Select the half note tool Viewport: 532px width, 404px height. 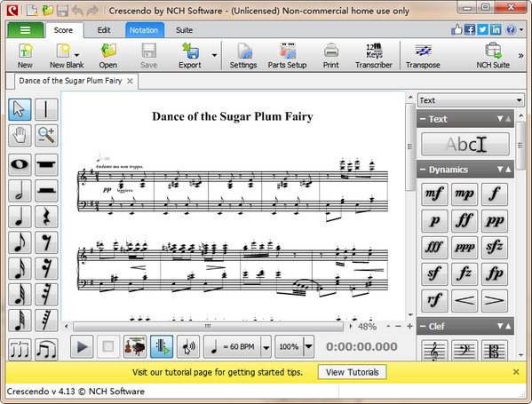pos(20,191)
